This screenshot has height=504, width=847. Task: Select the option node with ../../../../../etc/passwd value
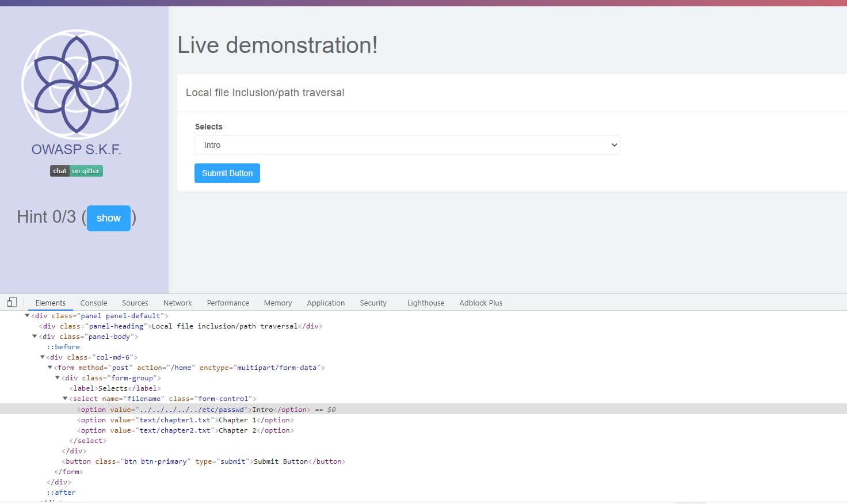click(x=424, y=410)
